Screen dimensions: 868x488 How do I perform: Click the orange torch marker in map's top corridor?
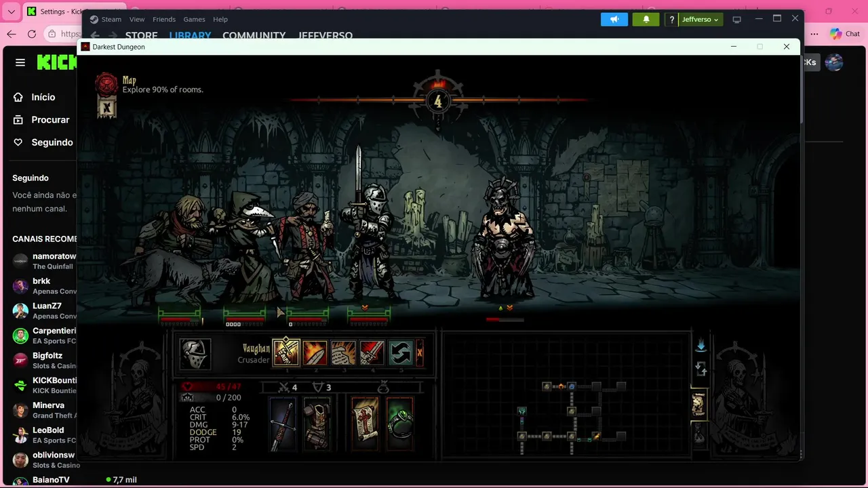click(560, 386)
